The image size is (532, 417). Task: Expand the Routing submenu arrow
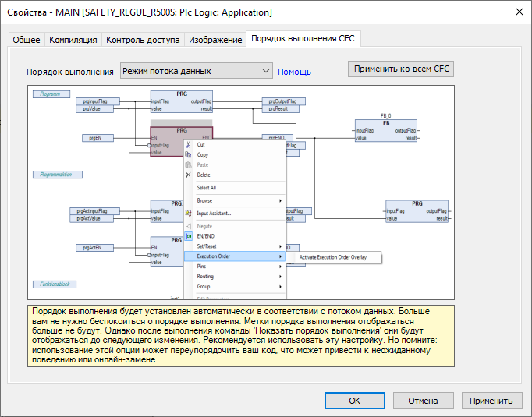click(281, 277)
